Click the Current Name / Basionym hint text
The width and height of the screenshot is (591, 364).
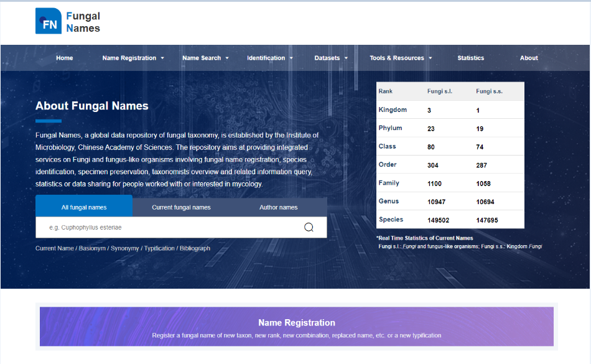click(123, 248)
